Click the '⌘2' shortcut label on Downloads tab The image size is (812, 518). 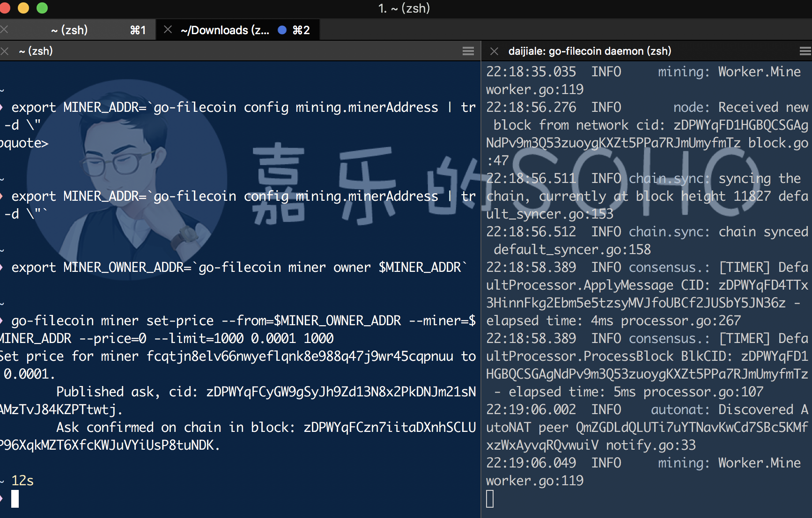click(301, 30)
